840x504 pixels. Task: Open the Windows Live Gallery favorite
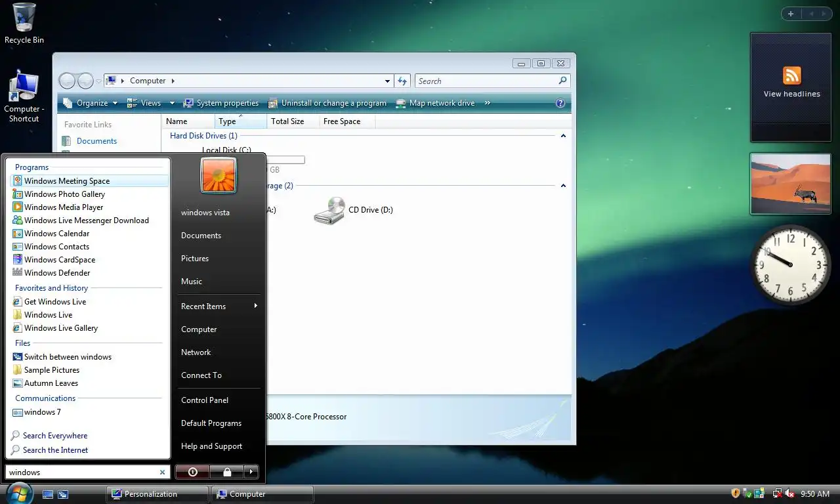[x=90, y=328]
